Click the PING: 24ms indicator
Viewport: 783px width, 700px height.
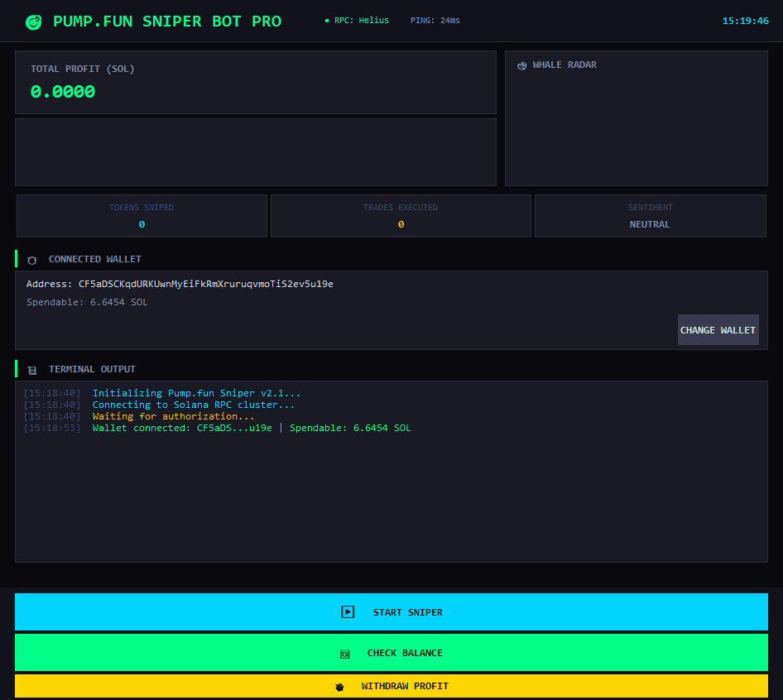435,21
